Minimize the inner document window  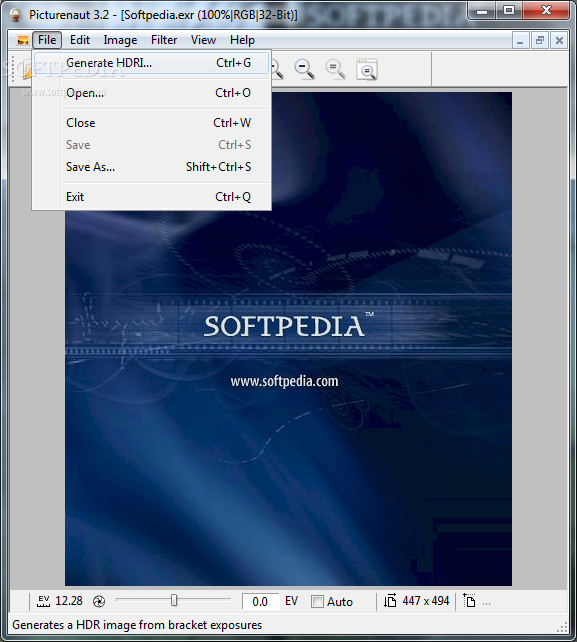click(x=520, y=41)
